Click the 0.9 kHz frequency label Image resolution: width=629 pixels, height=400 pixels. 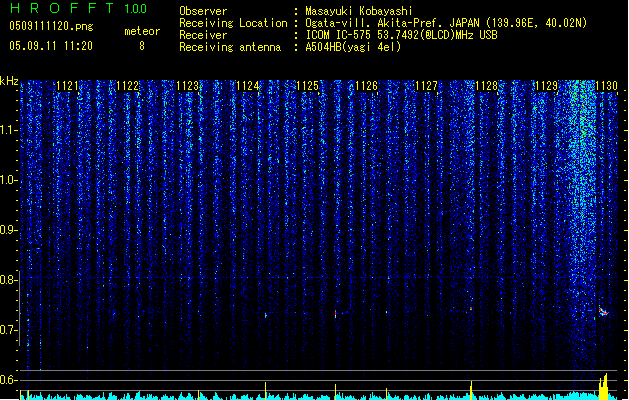tap(9, 230)
